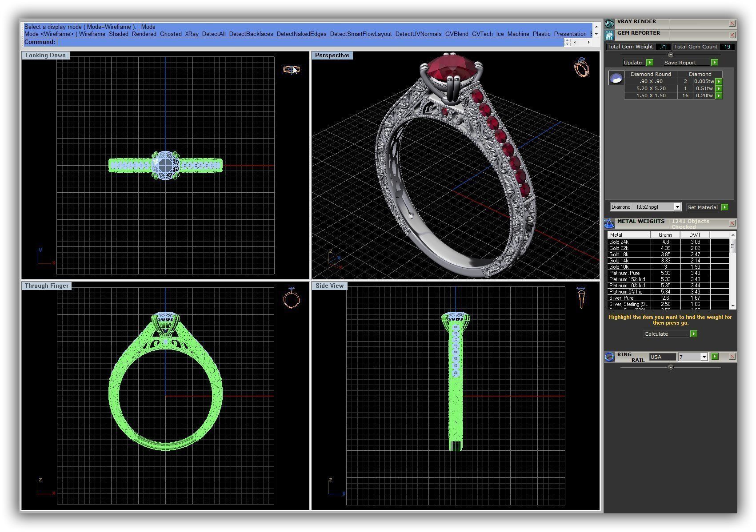This screenshot has height=532, width=756.
Task: Click the DWT column header
Action: tap(695, 235)
